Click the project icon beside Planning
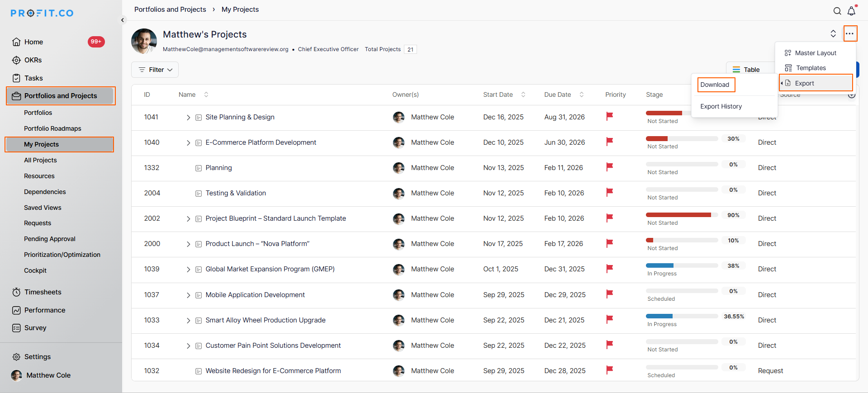 [x=198, y=168]
